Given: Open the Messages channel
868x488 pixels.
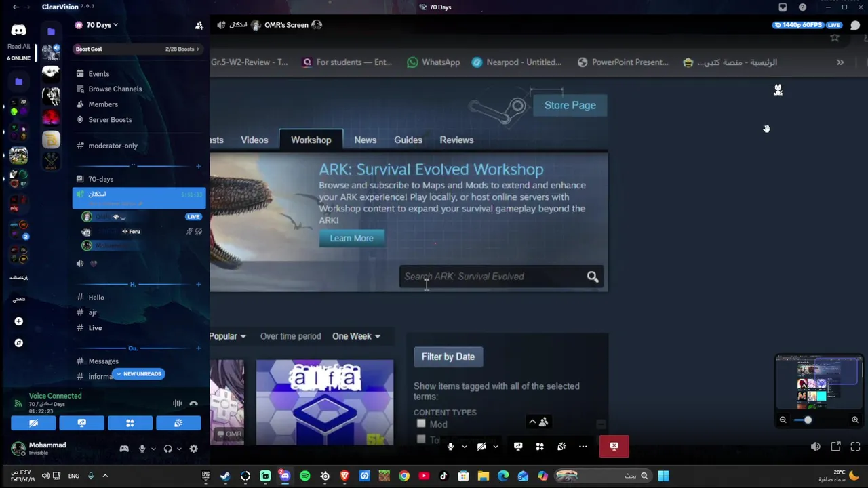Looking at the screenshot, I should (103, 361).
